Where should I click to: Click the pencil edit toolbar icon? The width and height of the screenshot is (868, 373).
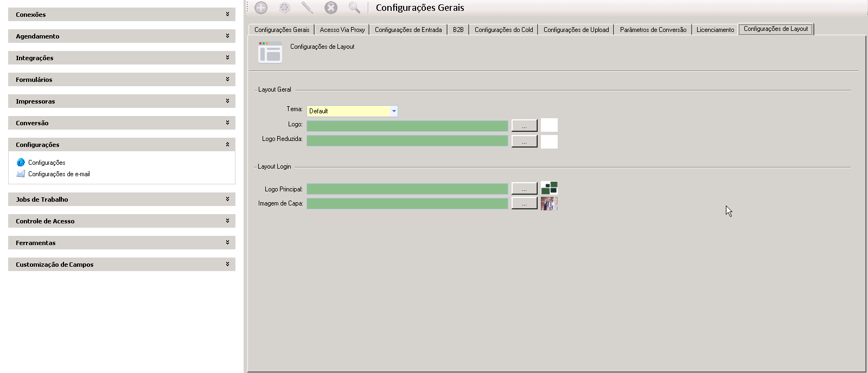click(308, 8)
